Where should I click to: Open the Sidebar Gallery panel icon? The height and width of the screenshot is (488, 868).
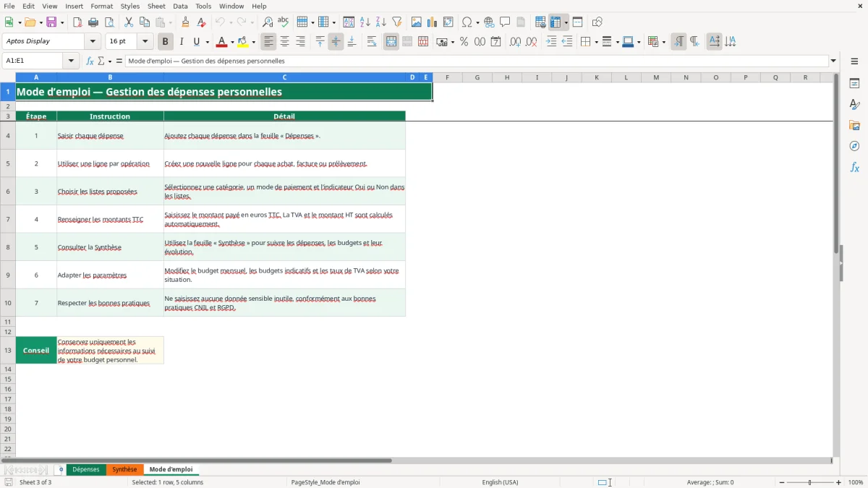click(x=854, y=125)
